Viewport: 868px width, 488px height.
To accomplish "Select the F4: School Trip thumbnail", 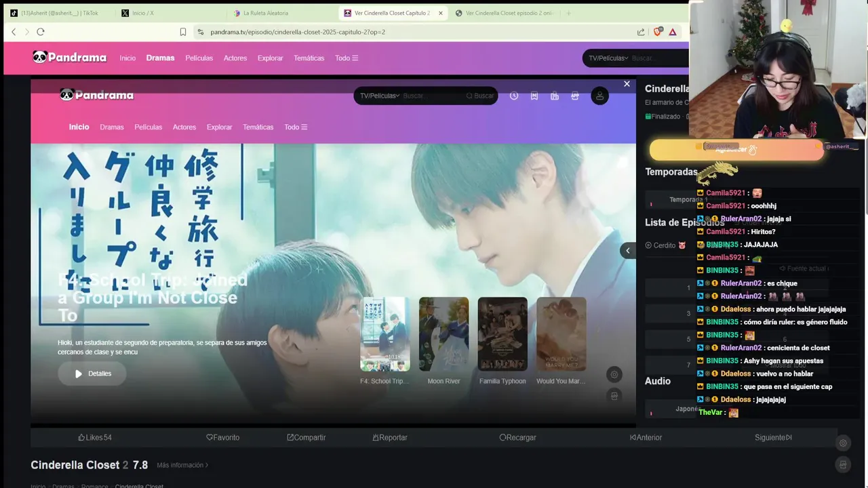I will 385,334.
